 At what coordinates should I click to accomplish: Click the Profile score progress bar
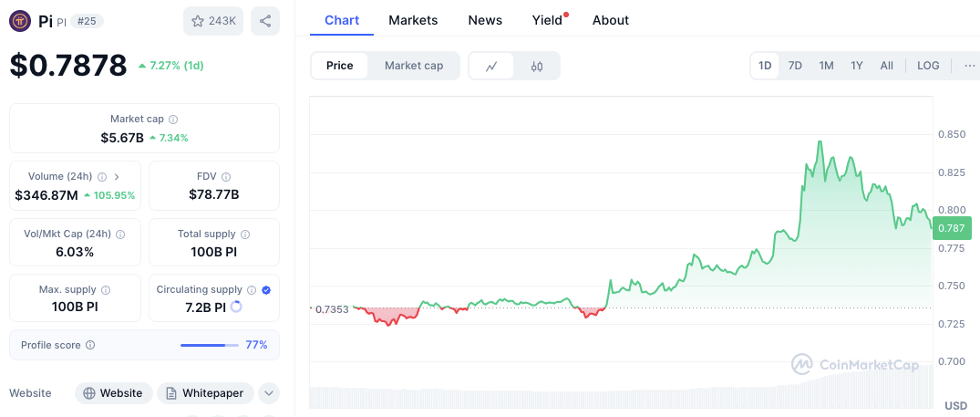click(x=209, y=345)
